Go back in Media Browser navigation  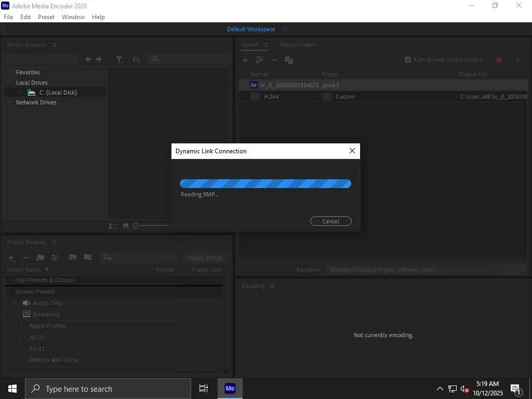[x=88, y=59]
